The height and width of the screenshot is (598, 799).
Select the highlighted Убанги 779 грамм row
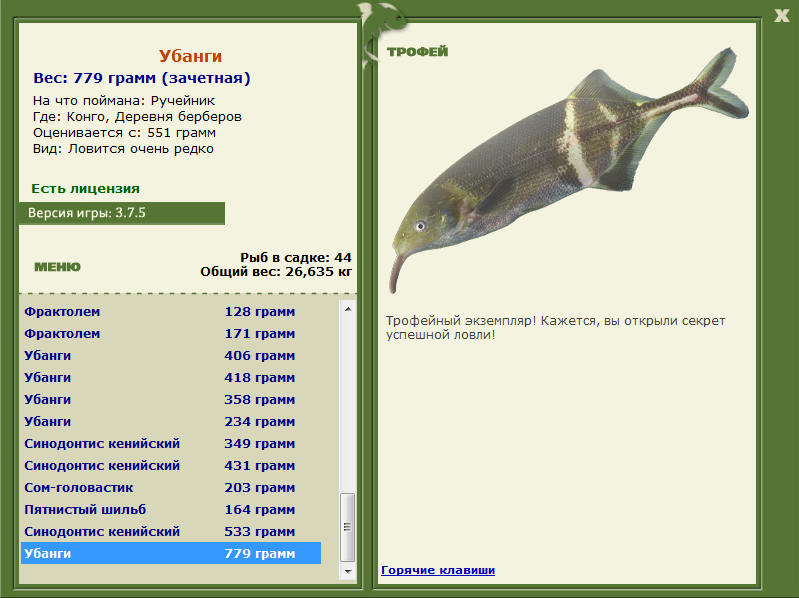[171, 553]
